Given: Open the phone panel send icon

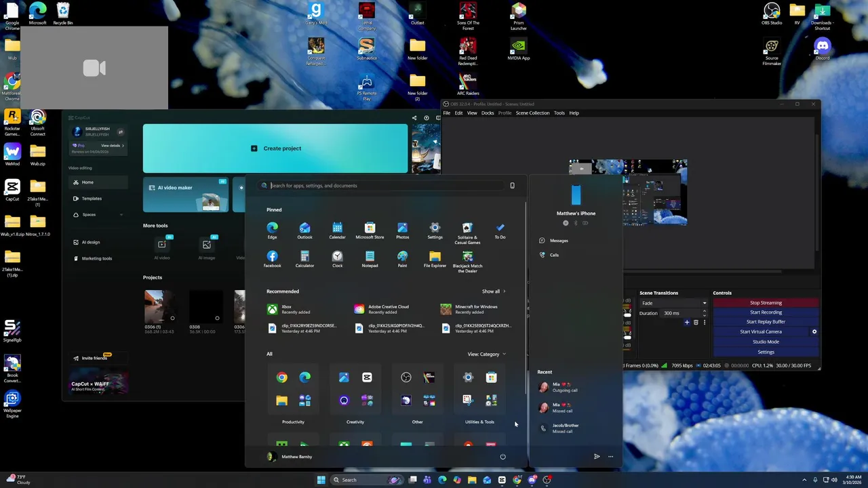Looking at the screenshot, I should pyautogui.click(x=597, y=457).
